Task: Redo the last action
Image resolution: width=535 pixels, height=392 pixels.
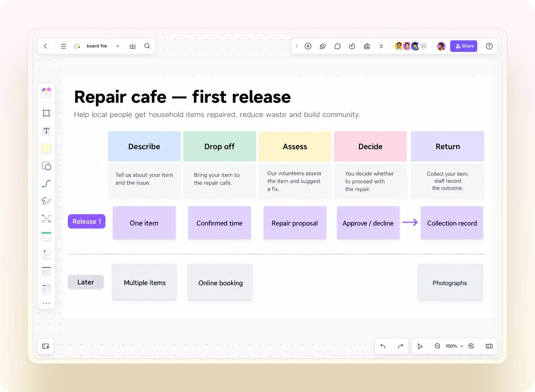Action: pos(401,346)
